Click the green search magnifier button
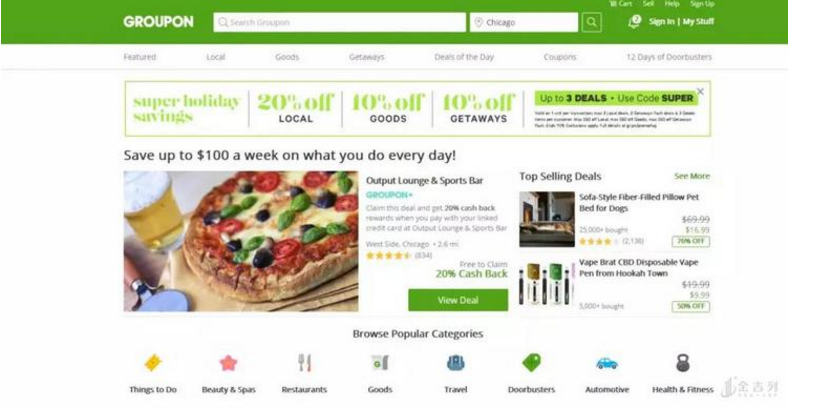The height and width of the screenshot is (415, 824). click(592, 23)
